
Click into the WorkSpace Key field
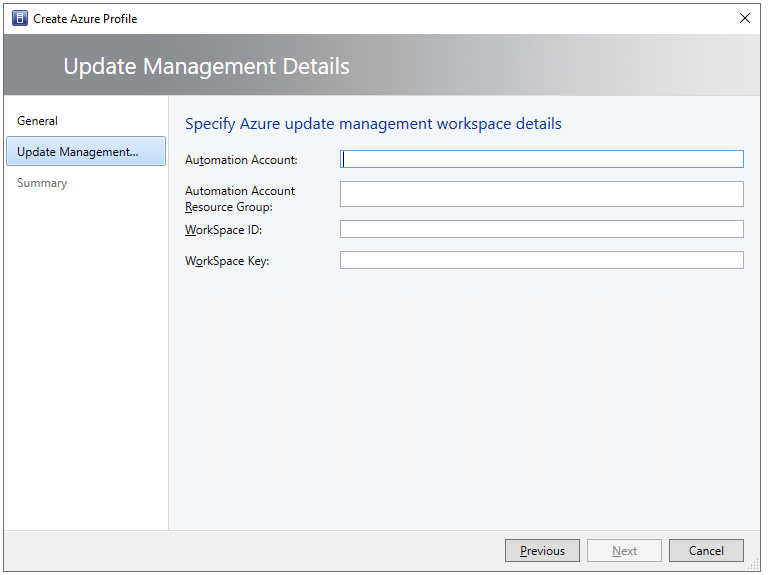541,260
